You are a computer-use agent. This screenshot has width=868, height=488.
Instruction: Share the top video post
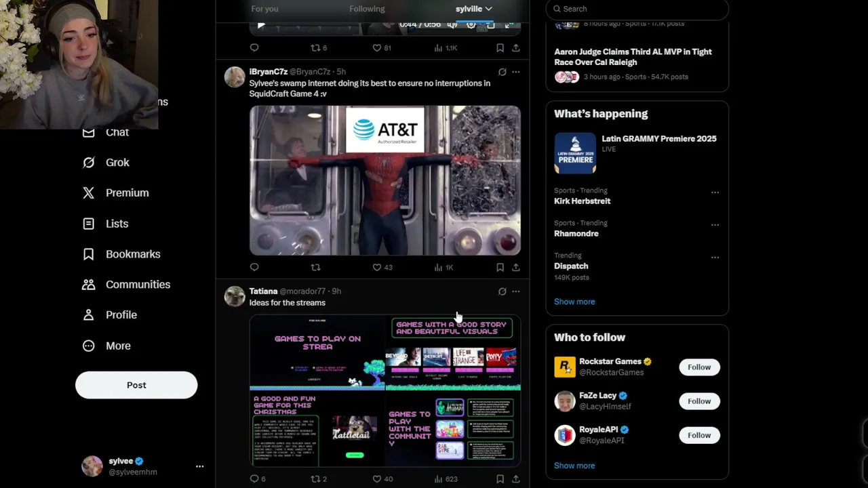(516, 47)
